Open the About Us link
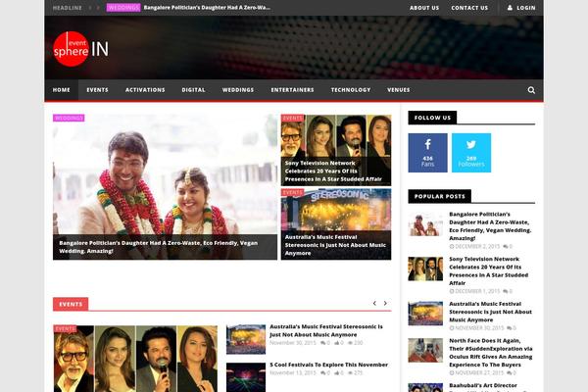Viewport: 588px width, 392px height. coord(424,8)
